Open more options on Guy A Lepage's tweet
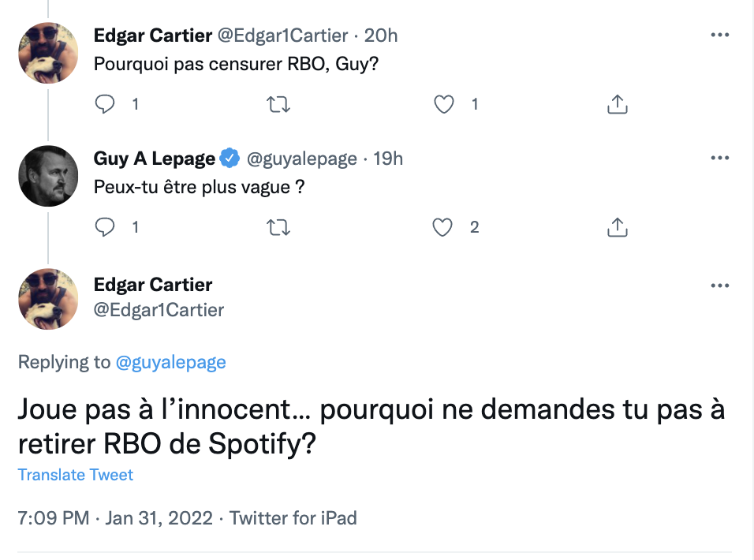This screenshot has height=560, width=754. tap(720, 158)
